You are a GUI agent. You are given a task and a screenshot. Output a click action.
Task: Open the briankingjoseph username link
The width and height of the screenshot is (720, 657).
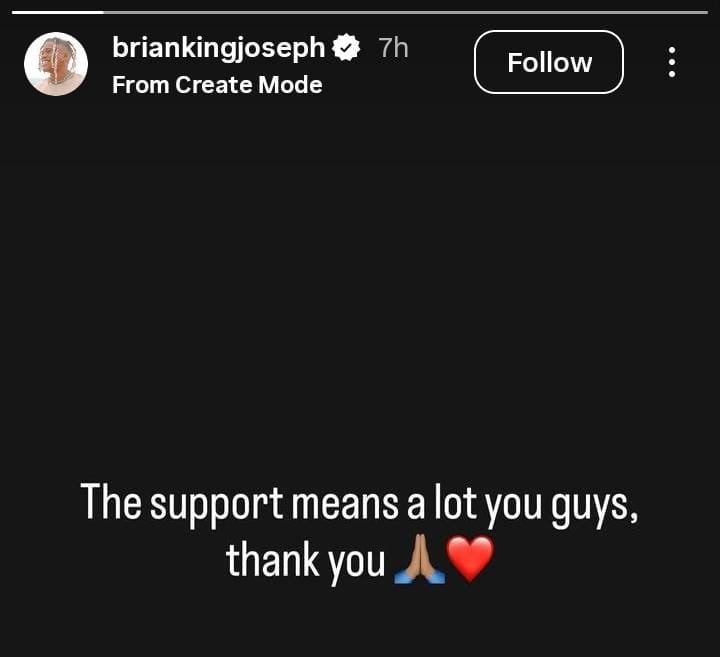219,49
